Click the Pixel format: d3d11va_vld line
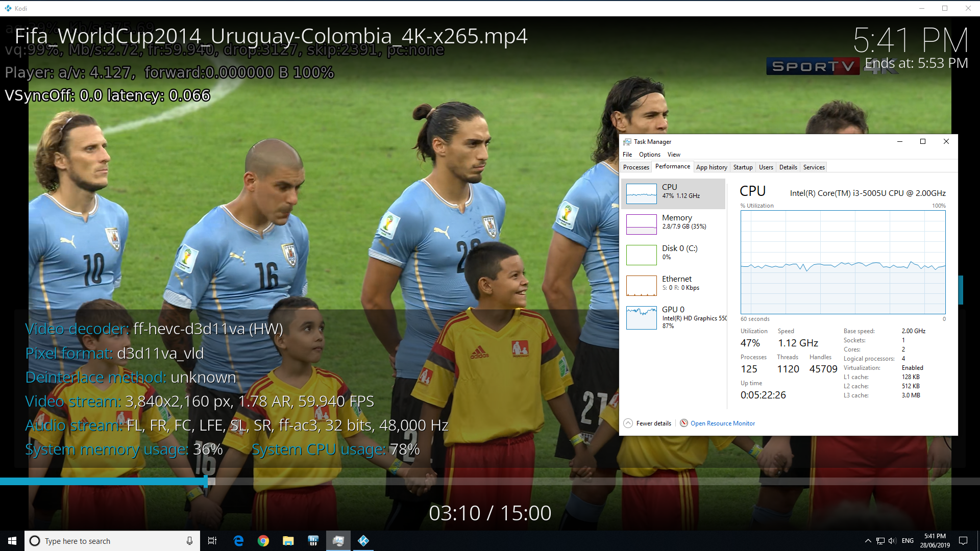The height and width of the screenshot is (551, 980). tap(114, 353)
